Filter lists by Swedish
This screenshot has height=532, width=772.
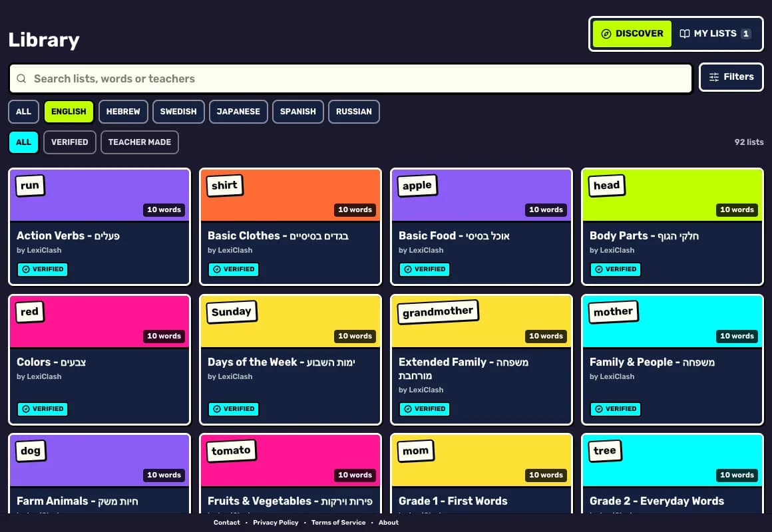tap(178, 112)
